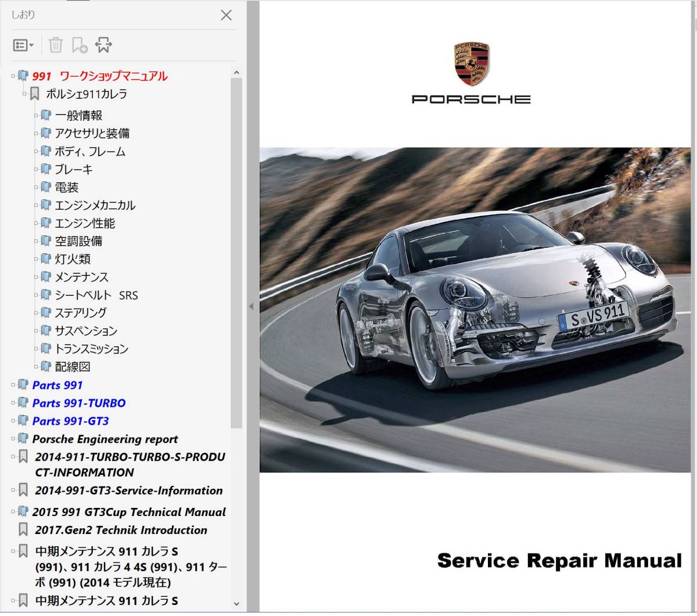Image resolution: width=697 pixels, height=616 pixels.
Task: Click bookmark icon next to シートベルト SRS
Action: (x=46, y=295)
